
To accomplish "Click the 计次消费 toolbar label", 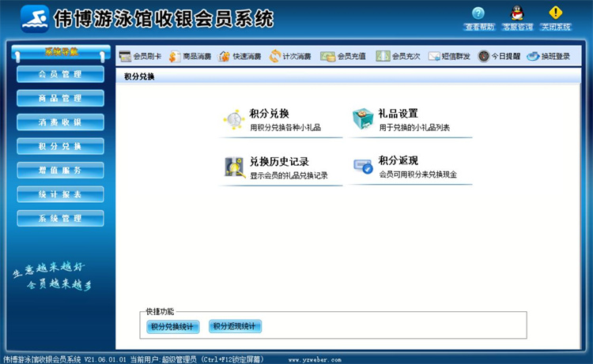I will point(296,56).
